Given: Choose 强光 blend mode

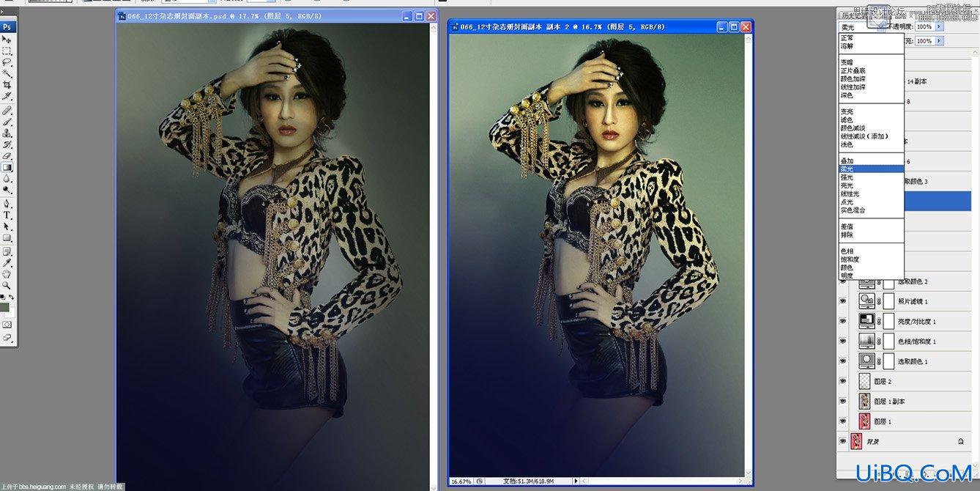Looking at the screenshot, I should coord(847,177).
